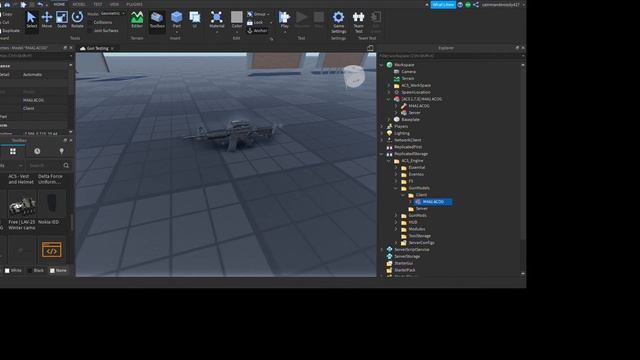Click the Group button
Image resolution: width=640 pixels, height=360 pixels.
pos(257,14)
